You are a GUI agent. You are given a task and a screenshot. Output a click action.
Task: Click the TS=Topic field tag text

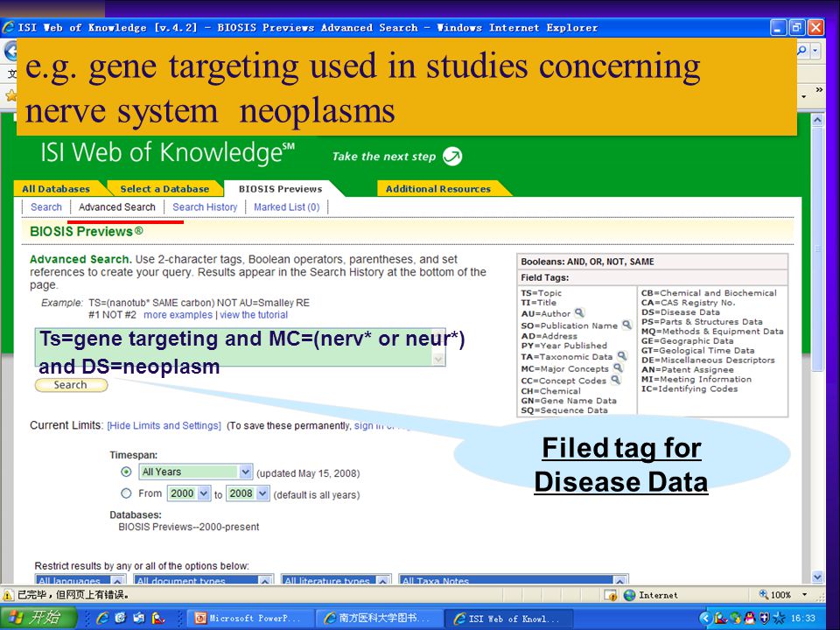point(541,293)
